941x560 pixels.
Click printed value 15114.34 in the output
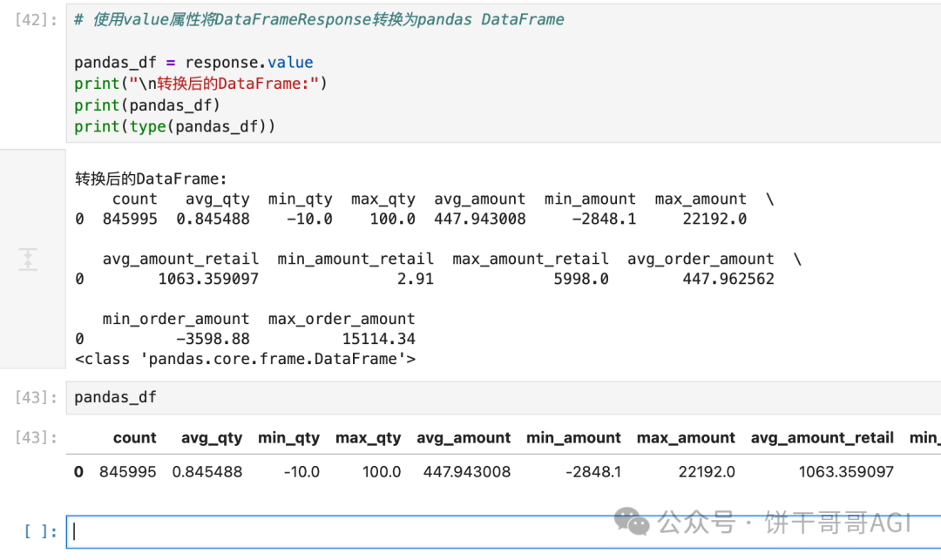[x=379, y=339]
